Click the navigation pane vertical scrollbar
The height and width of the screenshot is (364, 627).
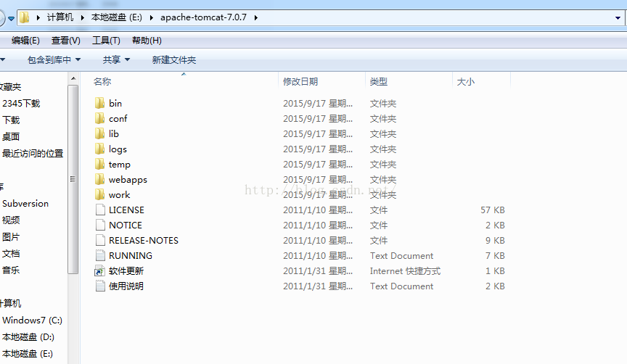point(73,178)
